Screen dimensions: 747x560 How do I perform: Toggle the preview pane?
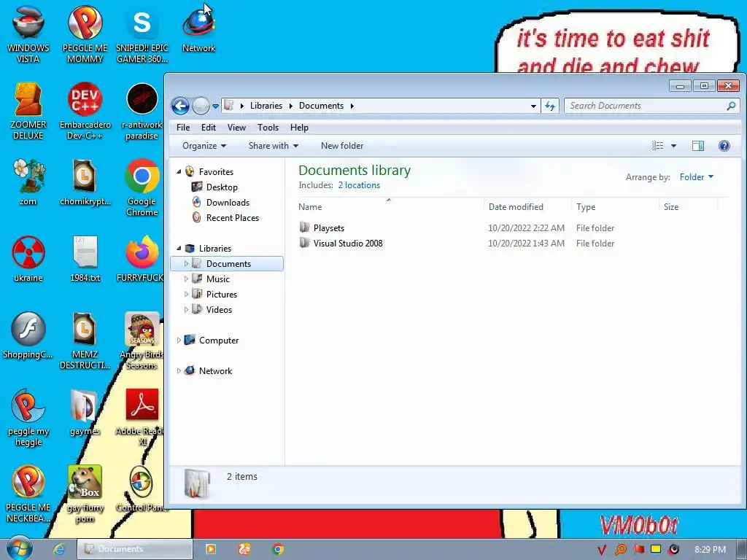698,146
